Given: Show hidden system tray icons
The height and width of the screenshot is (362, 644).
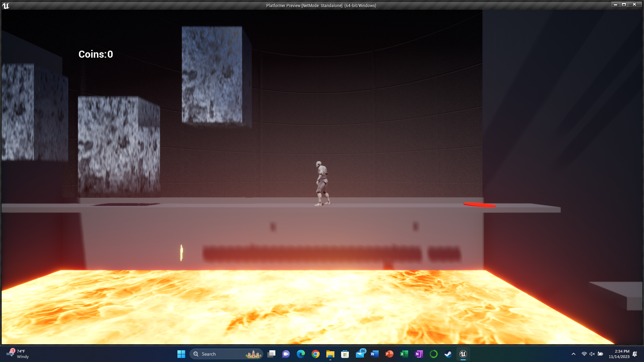Looking at the screenshot, I should [x=574, y=354].
